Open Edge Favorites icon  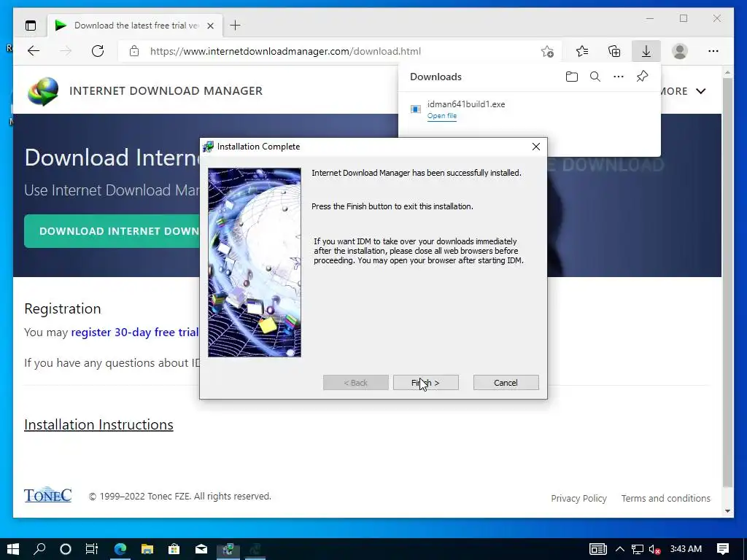coord(582,51)
